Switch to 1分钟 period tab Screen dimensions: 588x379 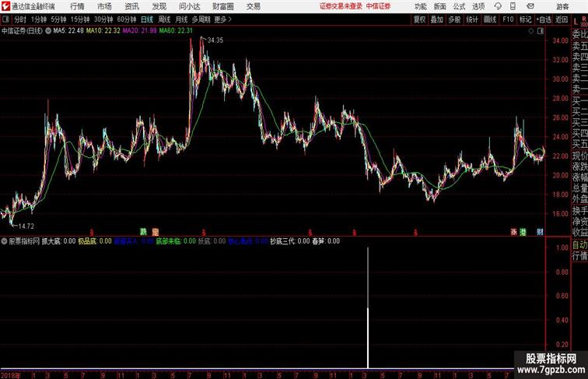coord(39,19)
